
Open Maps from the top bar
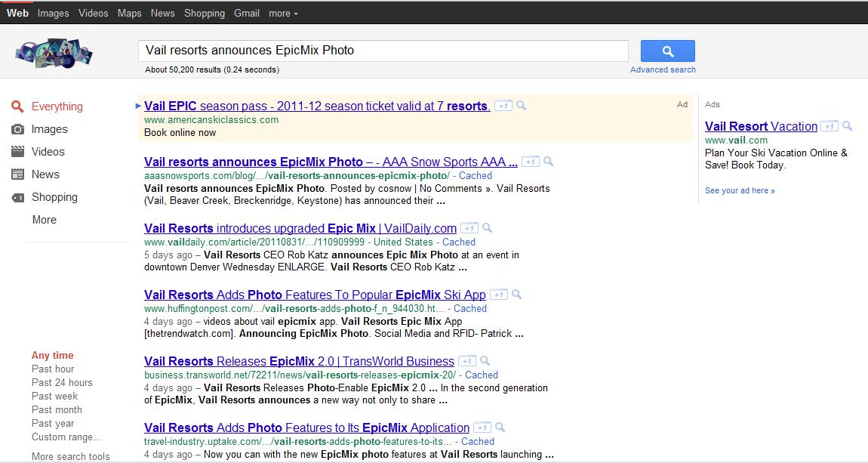(130, 14)
